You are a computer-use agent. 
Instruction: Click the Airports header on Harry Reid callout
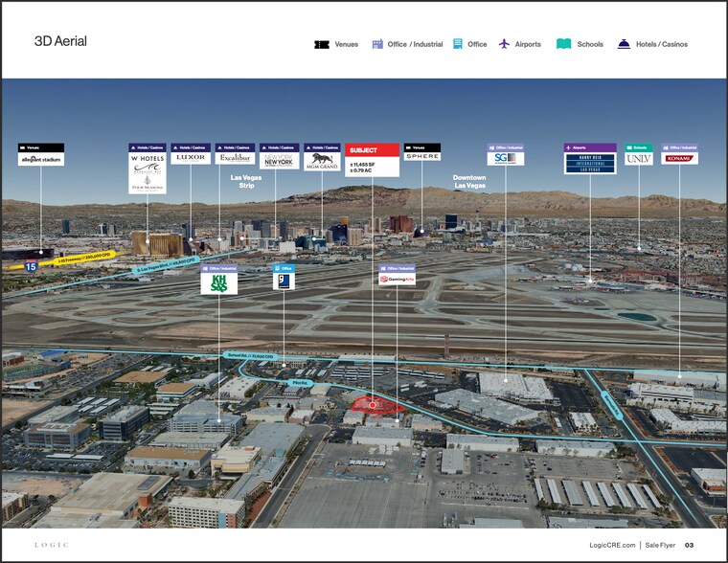(x=590, y=147)
